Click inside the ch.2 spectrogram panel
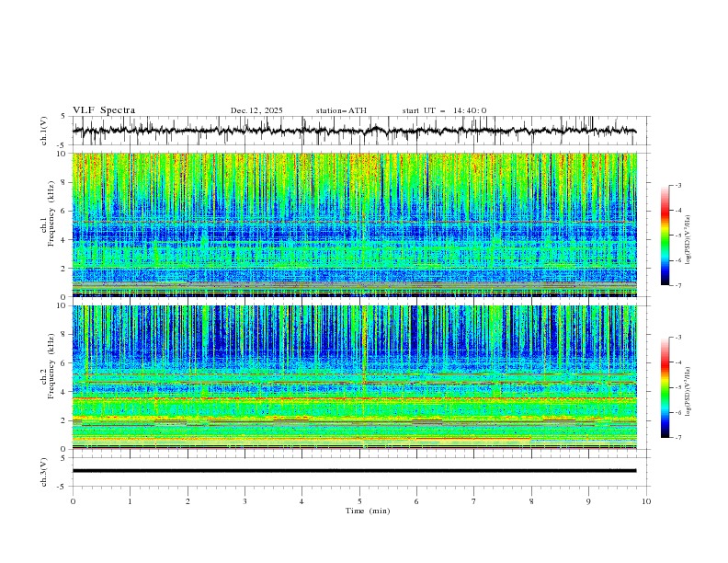Screen dimensions: 728x563 coord(355,377)
